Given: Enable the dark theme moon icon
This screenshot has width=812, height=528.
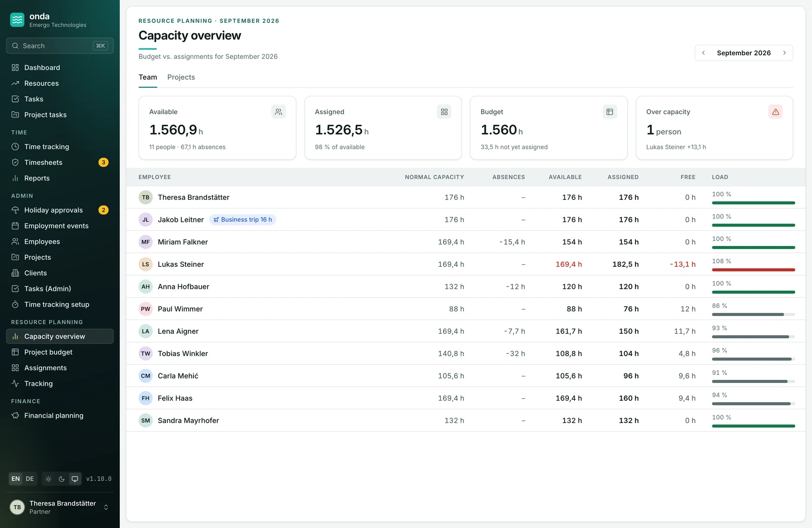Looking at the screenshot, I should pos(62,479).
